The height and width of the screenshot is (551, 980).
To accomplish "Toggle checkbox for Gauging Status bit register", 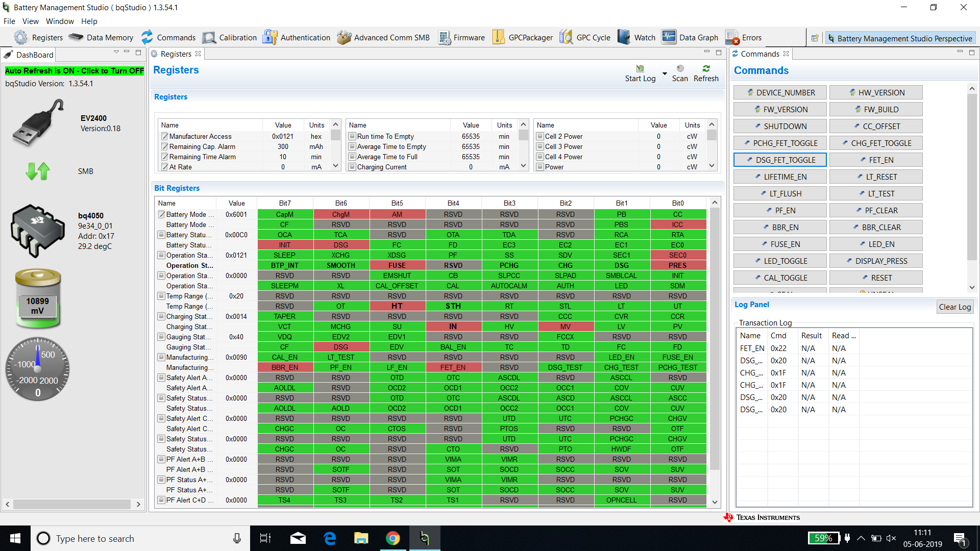I will pyautogui.click(x=161, y=337).
